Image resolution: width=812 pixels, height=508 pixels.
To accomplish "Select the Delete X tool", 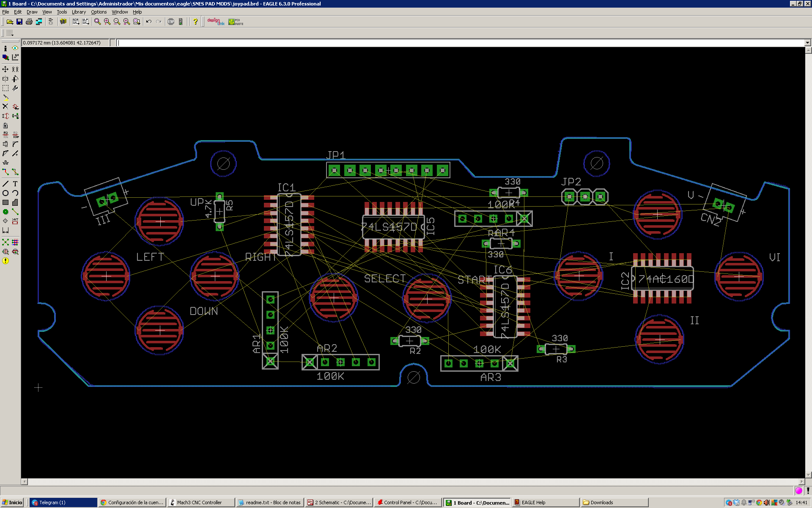I will point(5,107).
